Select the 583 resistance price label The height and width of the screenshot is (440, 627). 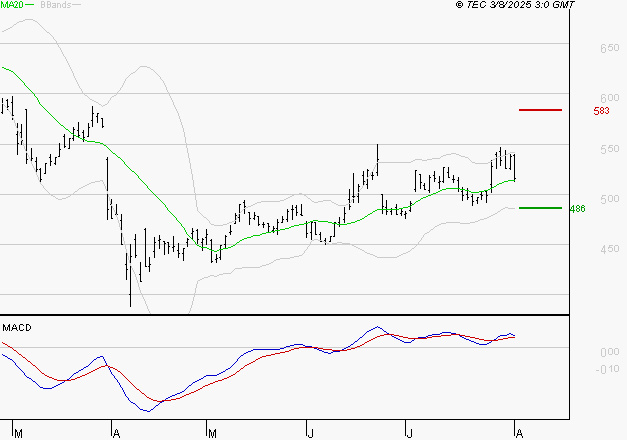601,111
